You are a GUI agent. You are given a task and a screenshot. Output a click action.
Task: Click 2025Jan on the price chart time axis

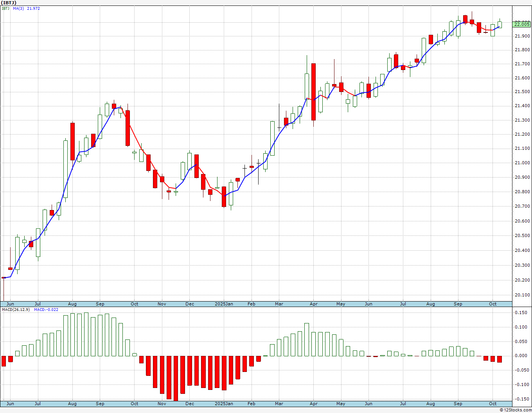(224, 304)
